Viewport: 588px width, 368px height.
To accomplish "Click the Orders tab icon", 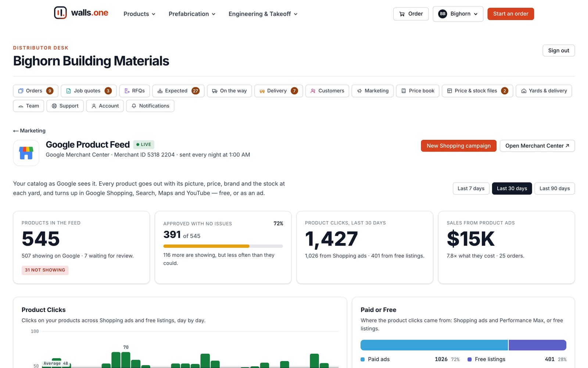I will [21, 91].
